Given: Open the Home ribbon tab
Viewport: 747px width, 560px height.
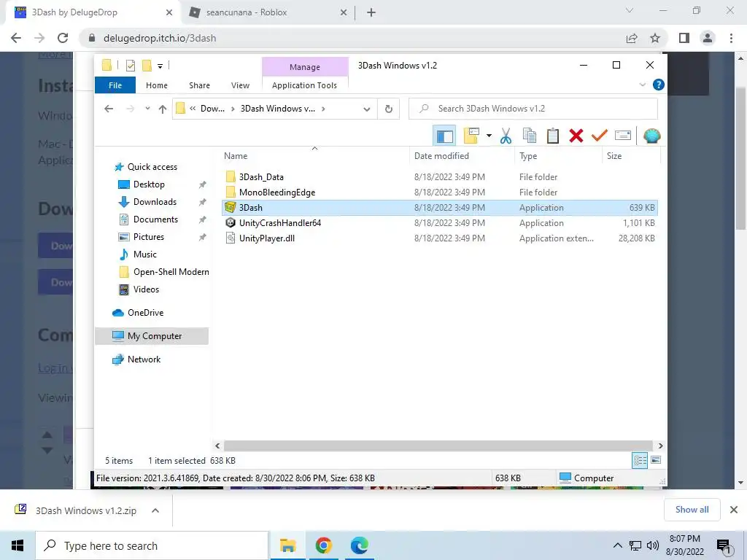Looking at the screenshot, I should (157, 85).
